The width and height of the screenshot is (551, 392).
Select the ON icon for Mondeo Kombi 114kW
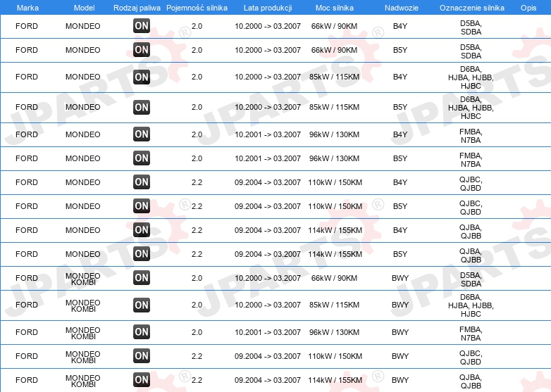pyautogui.click(x=142, y=380)
